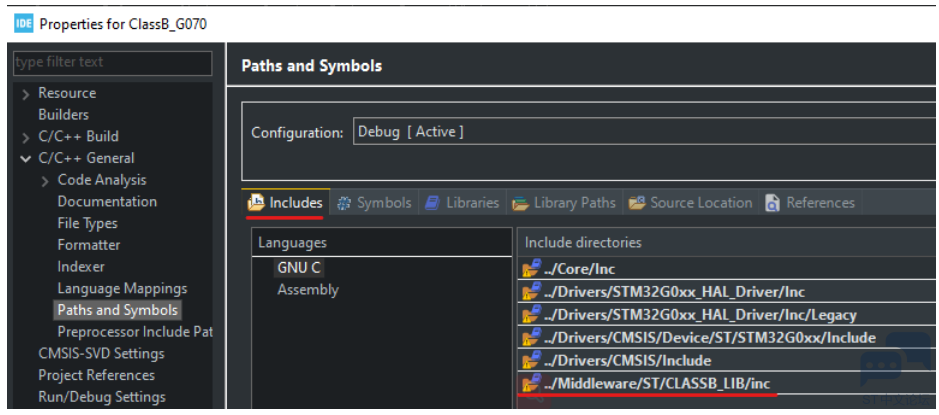
Task: Select Formatter in the tree
Action: pyautogui.click(x=89, y=245)
